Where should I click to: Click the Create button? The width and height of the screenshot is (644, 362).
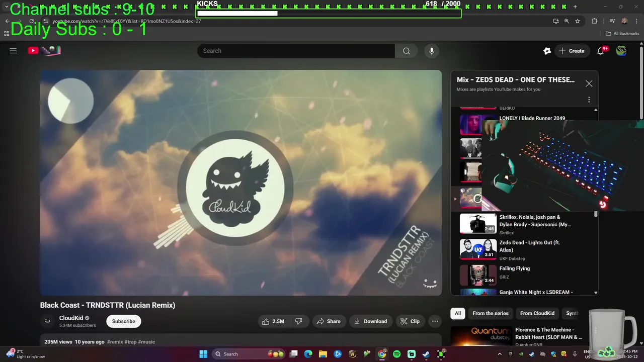click(x=572, y=51)
